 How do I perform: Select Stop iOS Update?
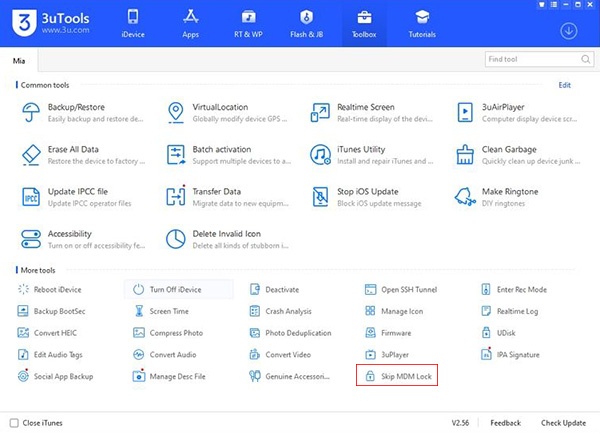pos(367,197)
